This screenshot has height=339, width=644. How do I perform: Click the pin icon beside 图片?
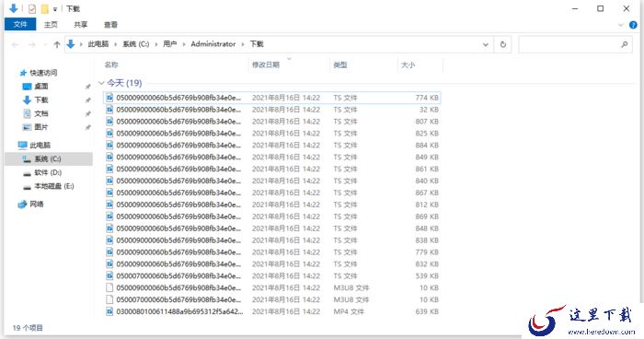click(87, 127)
